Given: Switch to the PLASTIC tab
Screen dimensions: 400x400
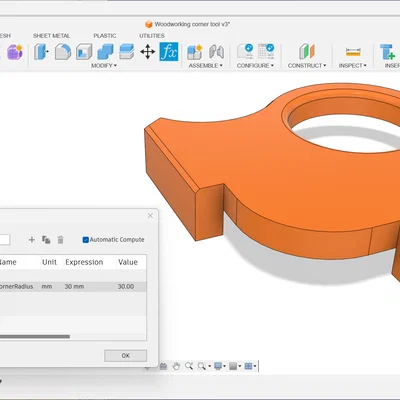Looking at the screenshot, I should coord(105,36).
